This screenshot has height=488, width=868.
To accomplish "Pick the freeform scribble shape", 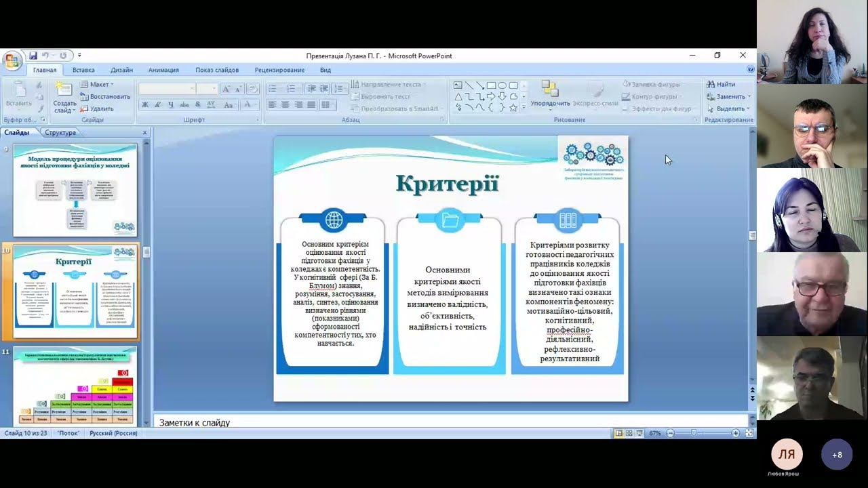I will 458,107.
